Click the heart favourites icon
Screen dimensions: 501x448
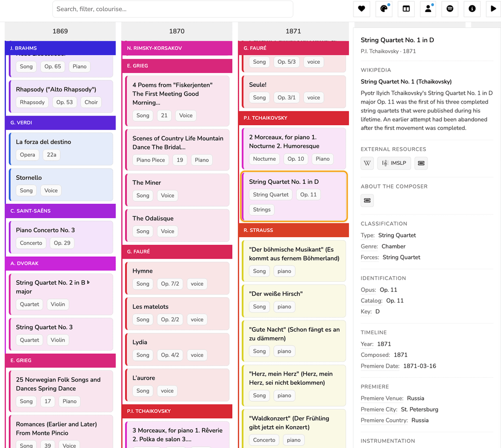click(x=361, y=9)
